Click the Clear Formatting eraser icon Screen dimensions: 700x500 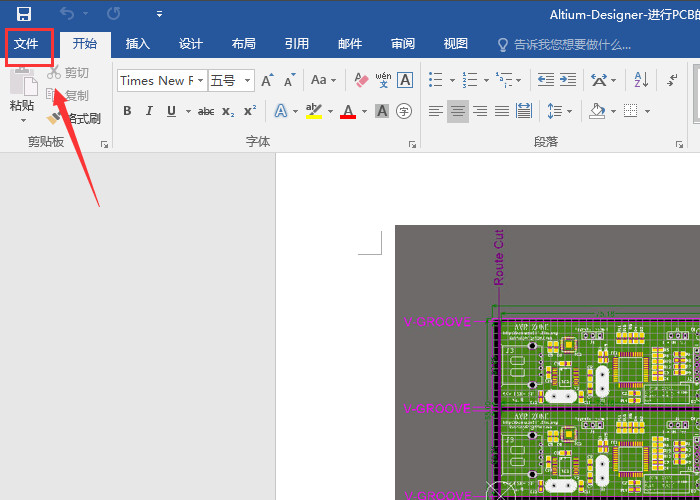tap(362, 80)
